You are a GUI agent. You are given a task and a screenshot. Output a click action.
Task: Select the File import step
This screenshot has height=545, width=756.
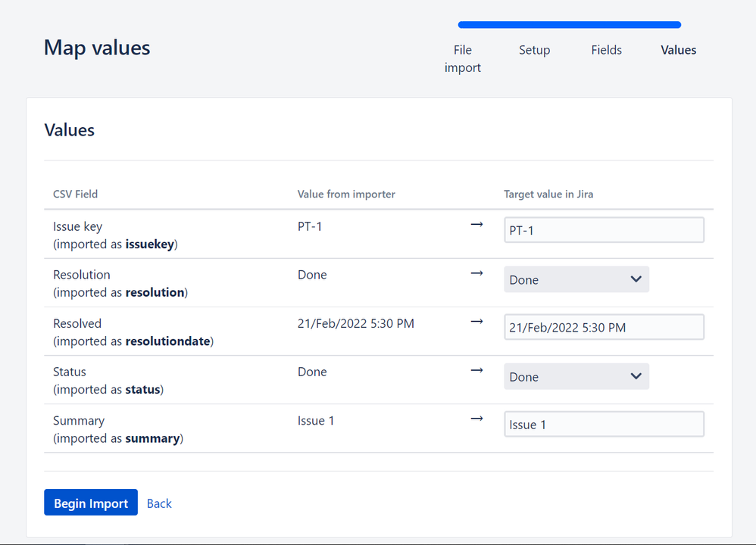[x=462, y=59]
